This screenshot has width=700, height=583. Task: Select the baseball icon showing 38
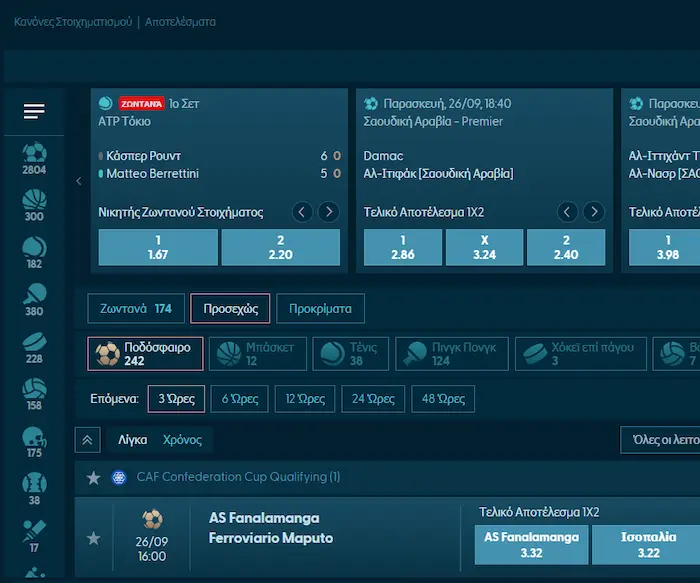tap(34, 487)
